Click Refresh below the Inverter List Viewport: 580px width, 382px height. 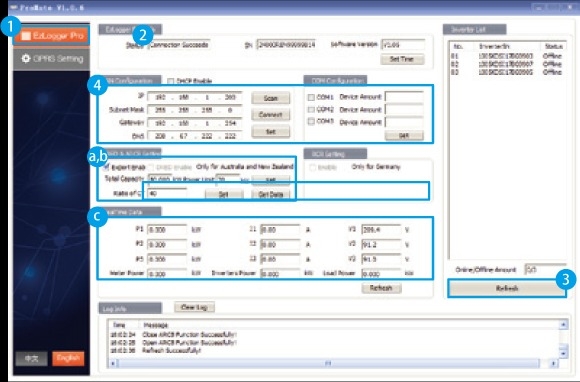506,288
